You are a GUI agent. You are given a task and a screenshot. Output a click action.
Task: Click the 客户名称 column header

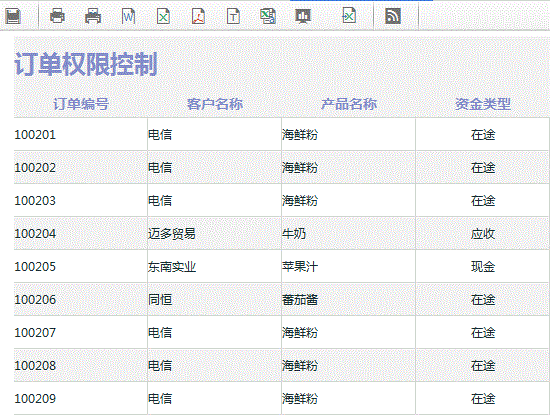215,104
